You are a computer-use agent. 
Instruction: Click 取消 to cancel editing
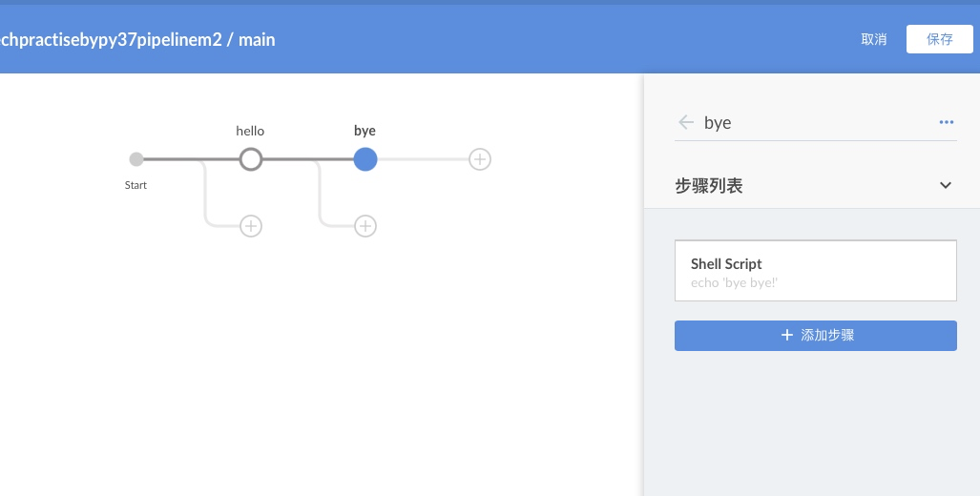[873, 39]
